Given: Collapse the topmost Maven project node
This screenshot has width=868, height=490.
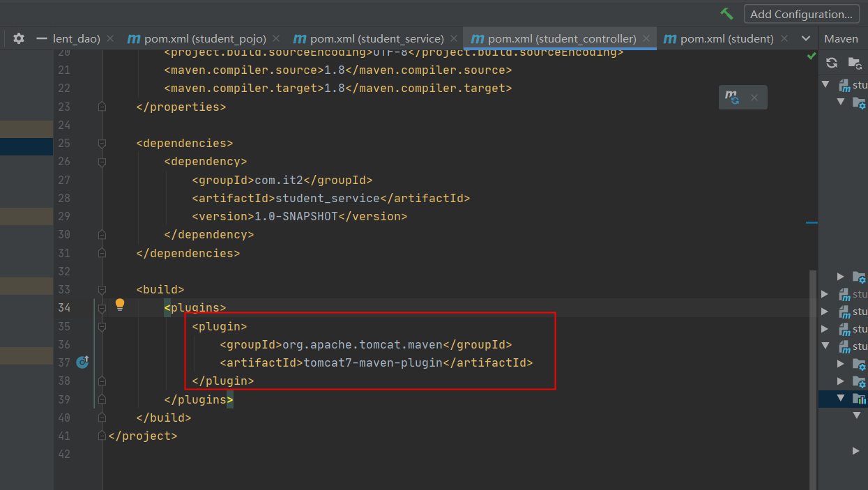Looking at the screenshot, I should click(x=826, y=84).
